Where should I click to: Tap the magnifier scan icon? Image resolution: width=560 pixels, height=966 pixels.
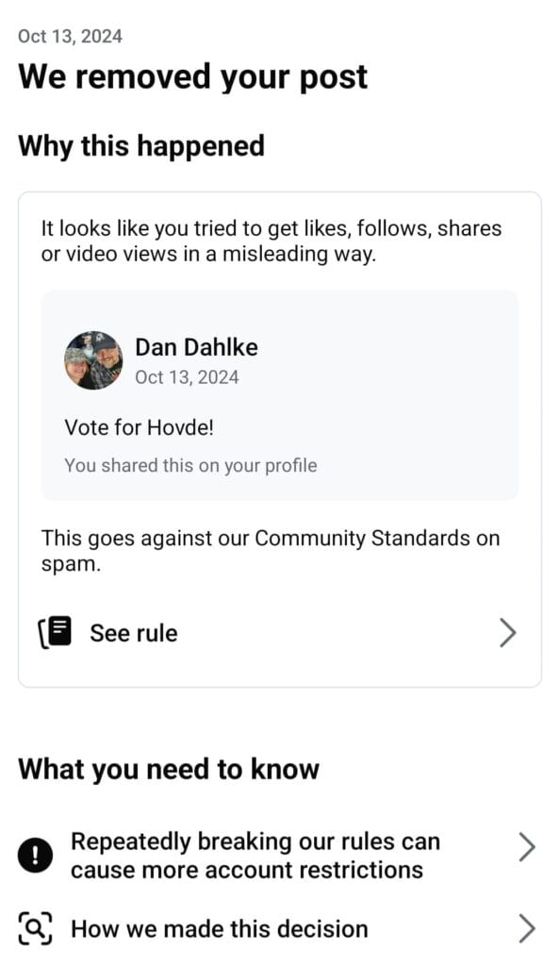[35, 928]
